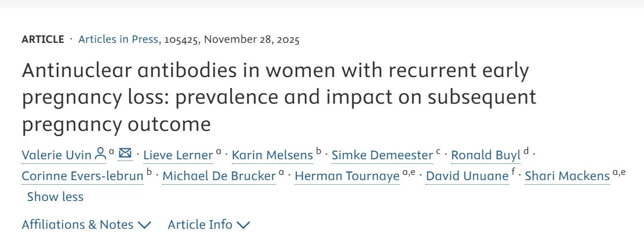Select author Ronald Buyl
Viewport: 644px width, 238px height.
pos(486,155)
